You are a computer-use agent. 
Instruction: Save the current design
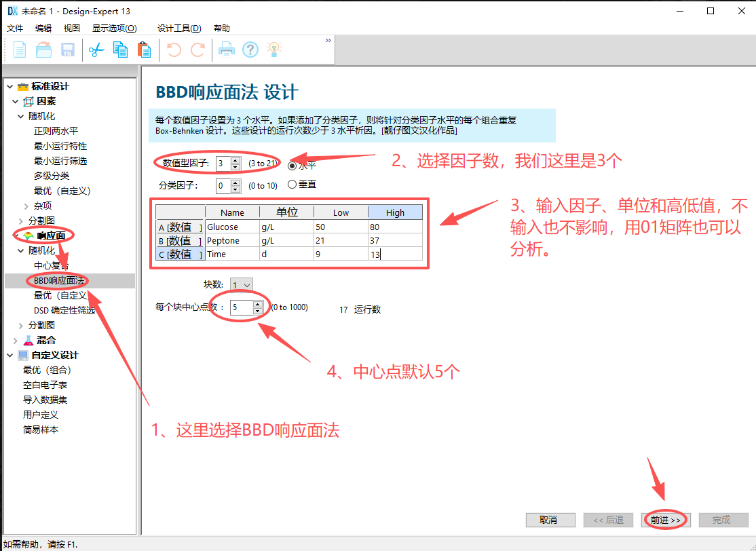(x=68, y=49)
